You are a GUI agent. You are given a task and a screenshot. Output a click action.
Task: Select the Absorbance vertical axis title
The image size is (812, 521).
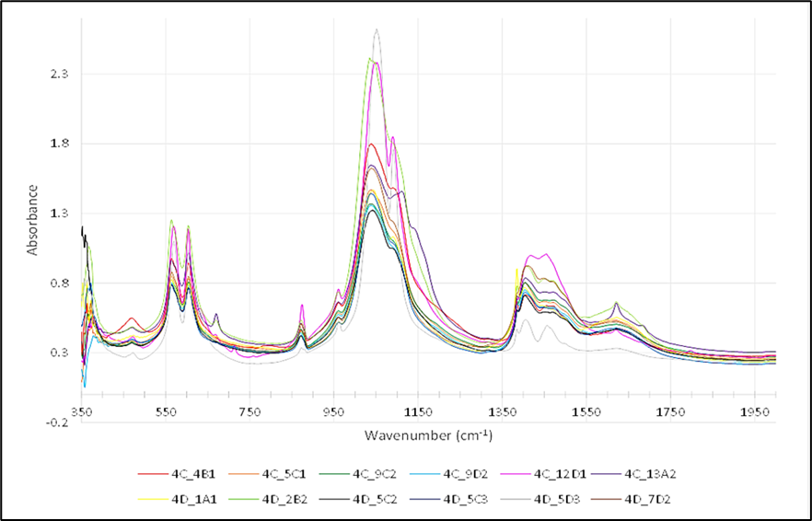(32, 220)
